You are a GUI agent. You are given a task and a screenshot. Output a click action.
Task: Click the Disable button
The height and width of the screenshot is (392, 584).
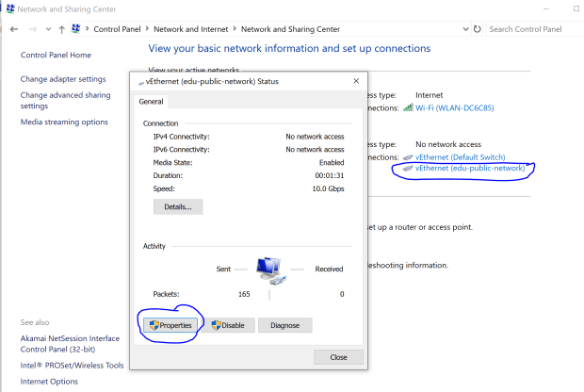pyautogui.click(x=227, y=325)
